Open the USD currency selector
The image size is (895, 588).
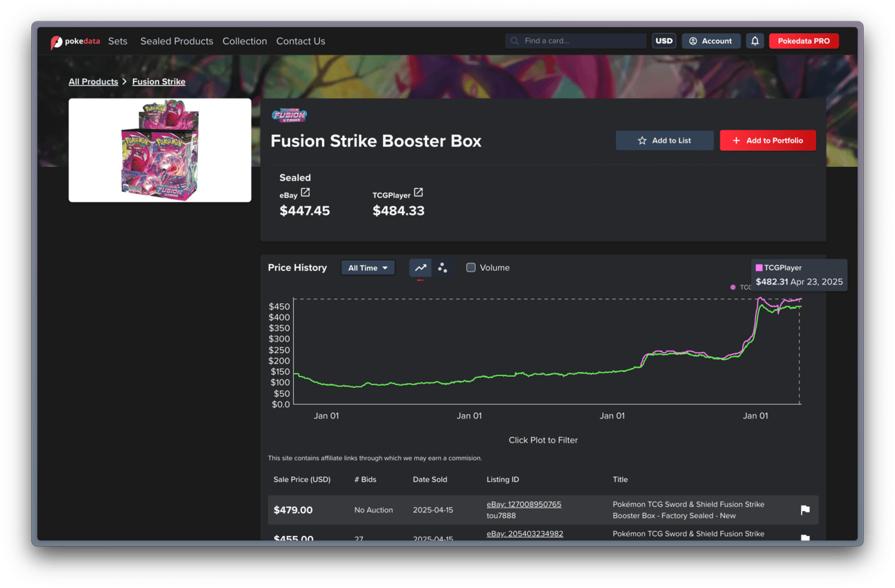664,41
